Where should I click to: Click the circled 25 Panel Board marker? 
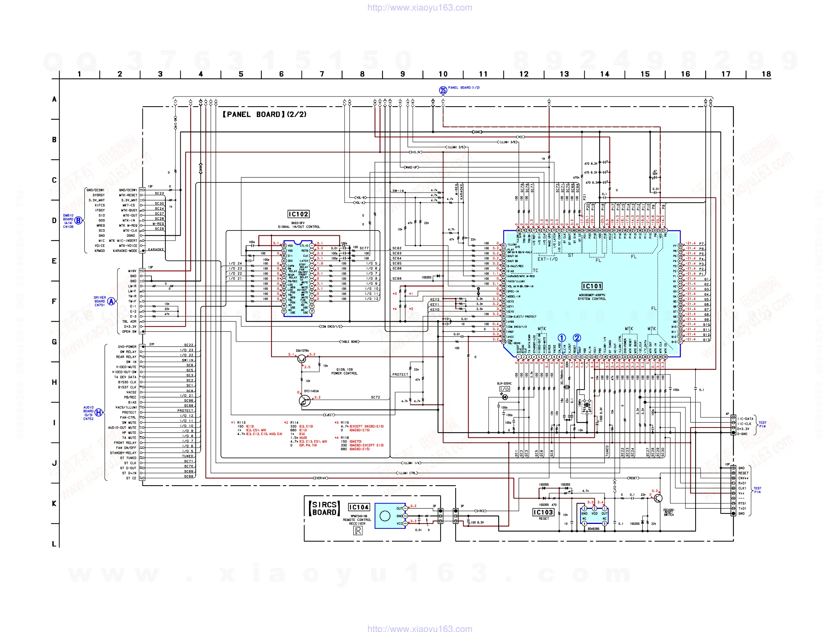tap(443, 90)
